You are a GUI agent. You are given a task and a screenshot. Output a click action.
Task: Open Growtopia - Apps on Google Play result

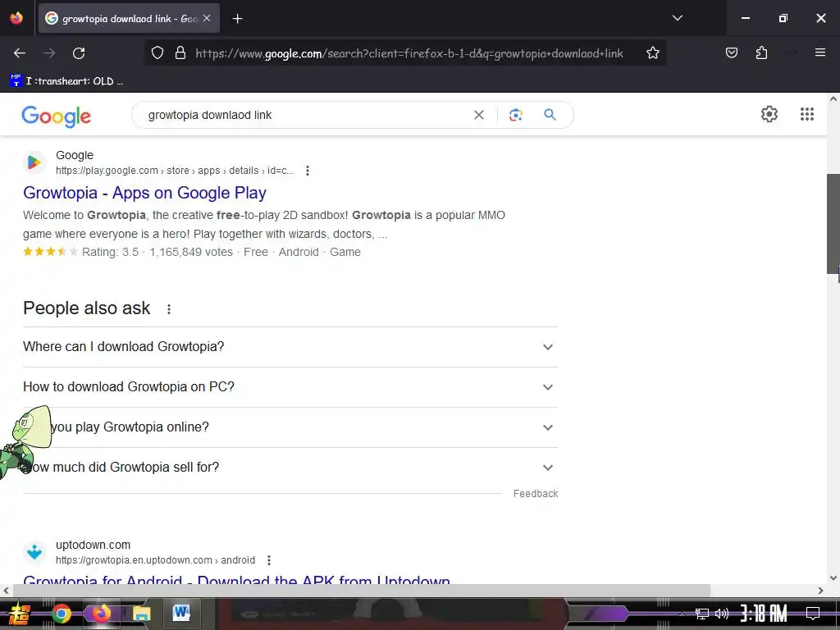(x=144, y=193)
